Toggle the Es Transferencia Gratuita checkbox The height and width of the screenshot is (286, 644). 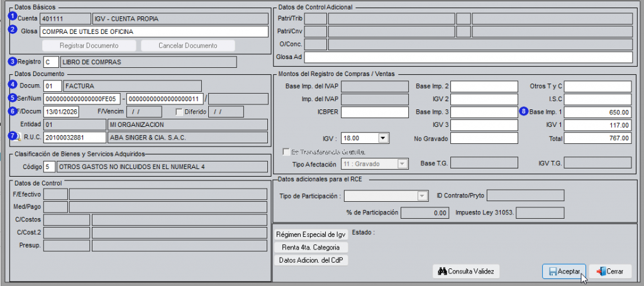[x=286, y=152]
